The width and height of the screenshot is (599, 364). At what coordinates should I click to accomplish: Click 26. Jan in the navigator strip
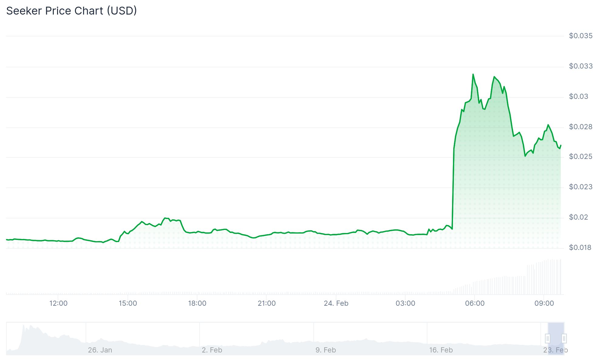click(100, 350)
